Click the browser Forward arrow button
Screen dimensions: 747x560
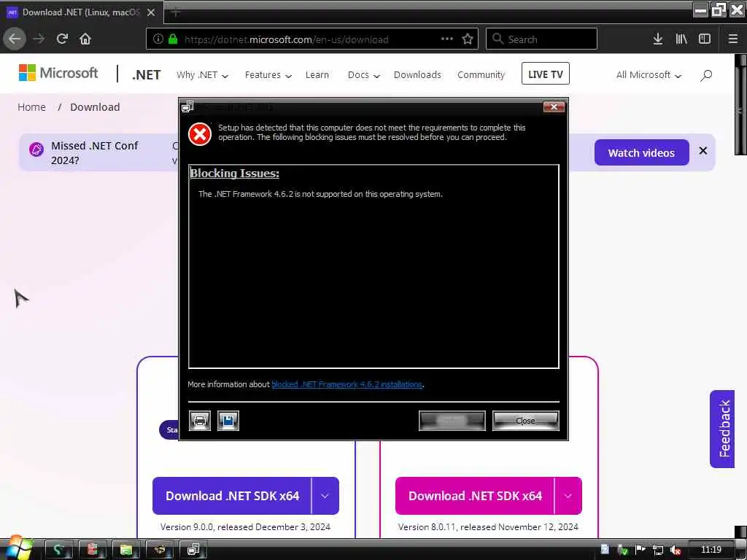39,39
